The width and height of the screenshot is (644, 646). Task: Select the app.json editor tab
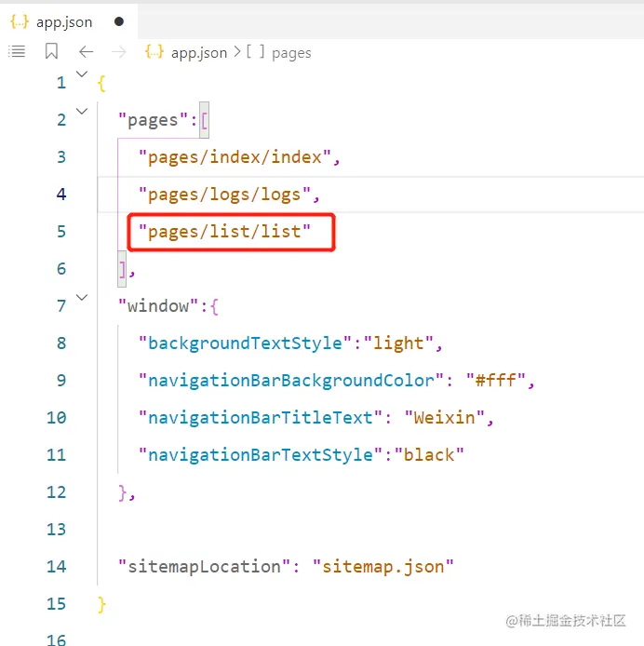coord(68,21)
